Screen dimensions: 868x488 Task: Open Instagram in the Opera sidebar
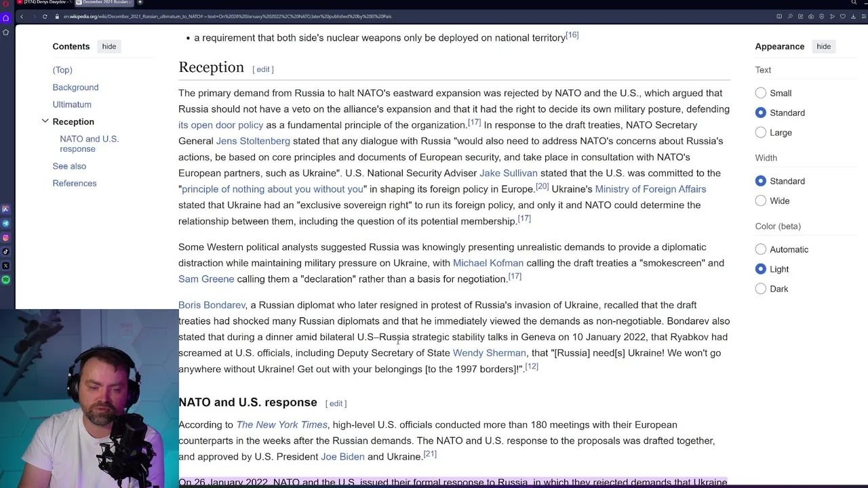tap(5, 237)
